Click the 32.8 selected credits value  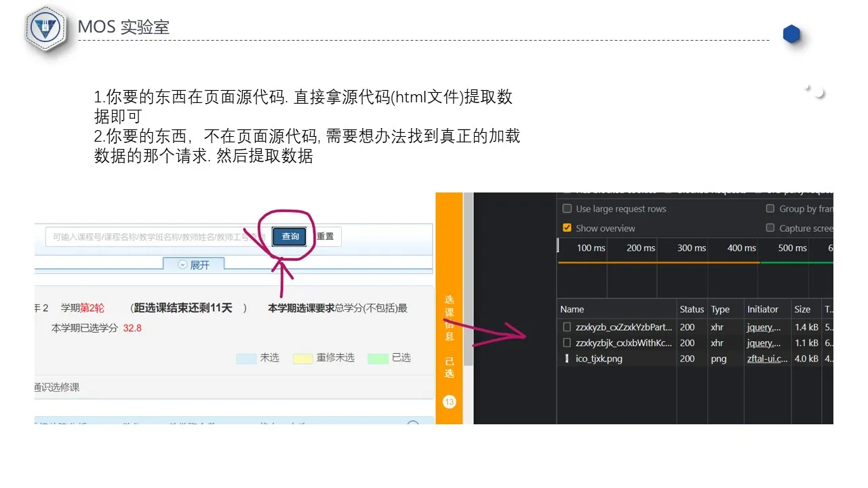click(132, 328)
